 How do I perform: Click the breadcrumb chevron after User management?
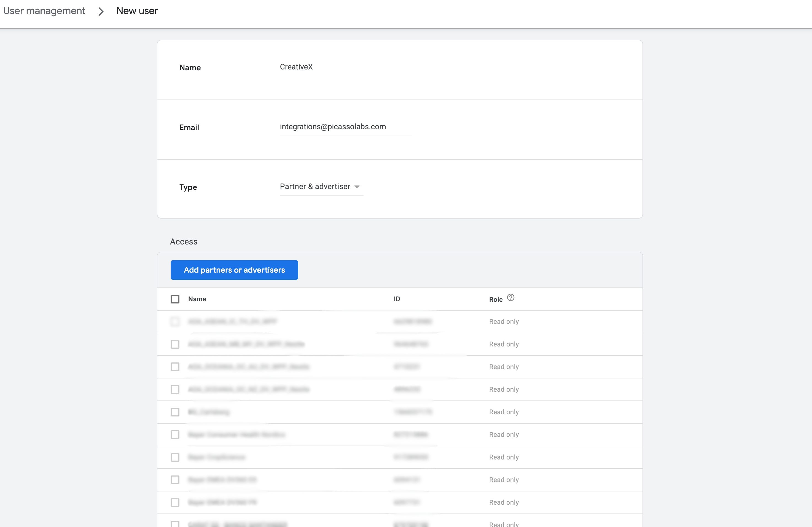point(101,12)
